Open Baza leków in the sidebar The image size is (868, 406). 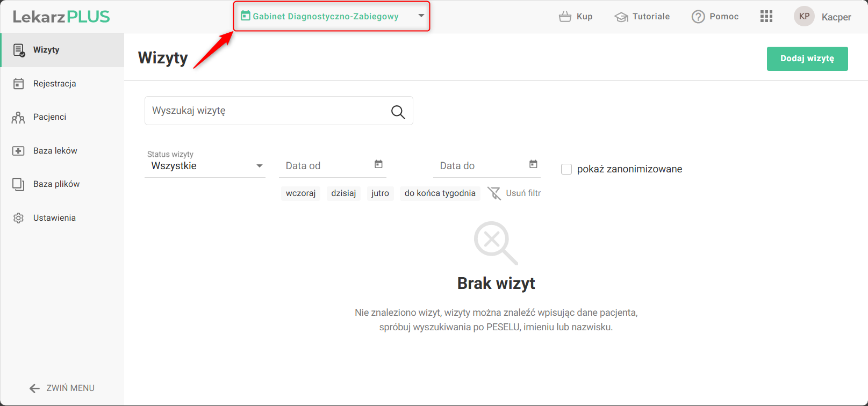pyautogui.click(x=55, y=151)
